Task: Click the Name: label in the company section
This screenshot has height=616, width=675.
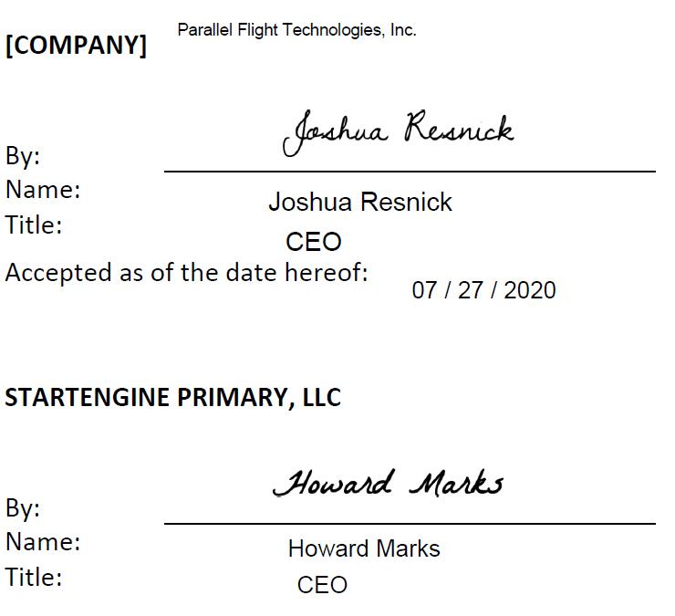Action: 43,190
